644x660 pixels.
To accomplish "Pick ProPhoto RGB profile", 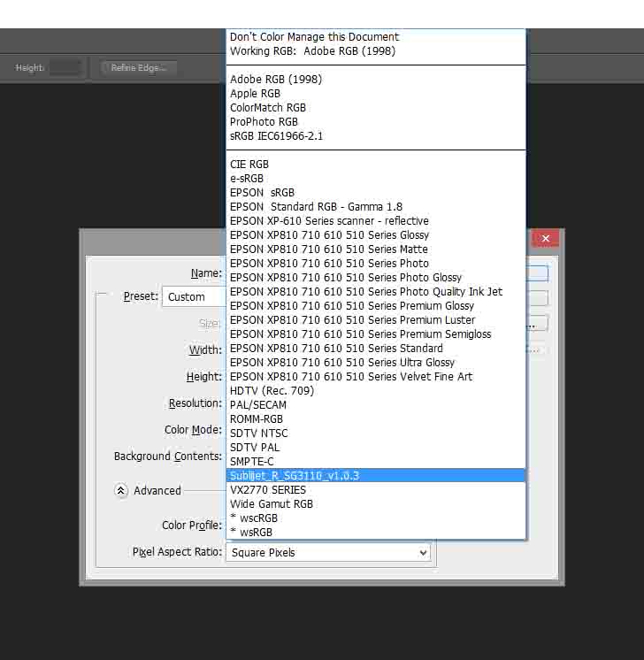I will click(x=376, y=122).
